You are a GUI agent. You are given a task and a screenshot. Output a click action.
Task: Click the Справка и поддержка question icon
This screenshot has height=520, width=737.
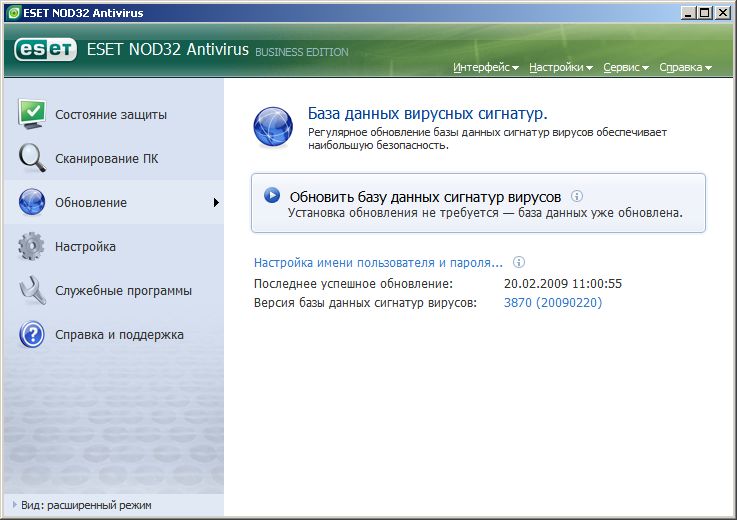32,334
